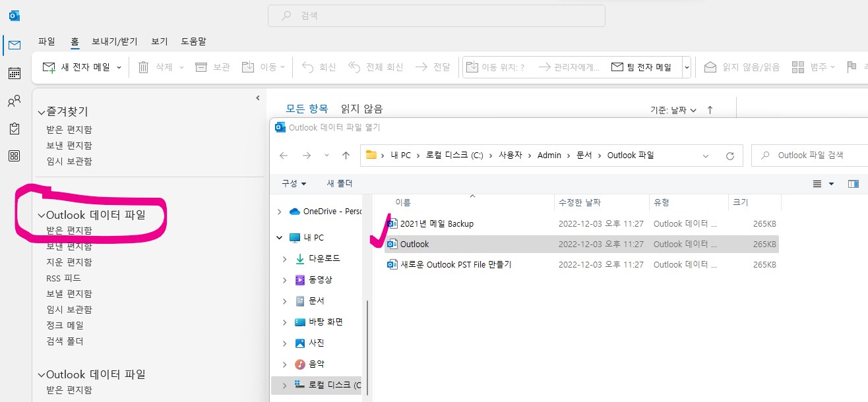The height and width of the screenshot is (402, 868).
Task: Click the 새 폴더 button in the dialog
Action: 339,182
